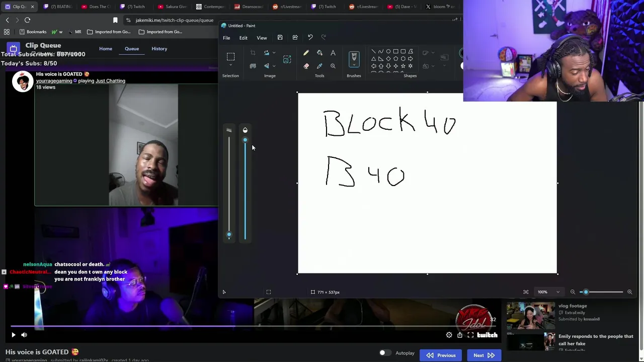Click the Share icon in Paint

point(295,38)
